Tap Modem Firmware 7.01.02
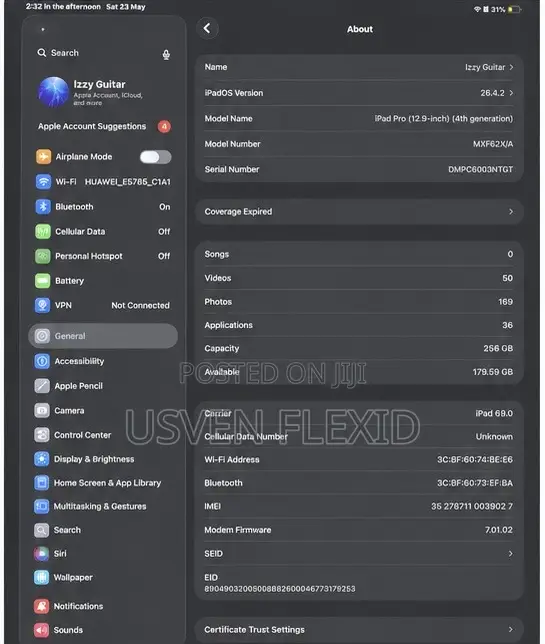This screenshot has height=644, width=545. click(x=499, y=530)
